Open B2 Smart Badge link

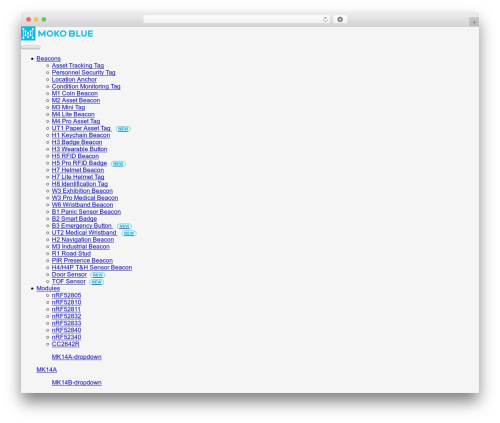[74, 219]
